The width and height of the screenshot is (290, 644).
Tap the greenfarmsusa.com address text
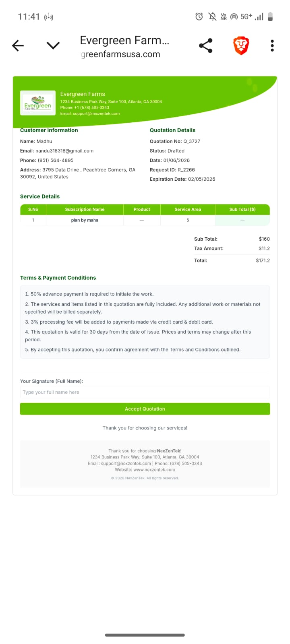click(121, 54)
